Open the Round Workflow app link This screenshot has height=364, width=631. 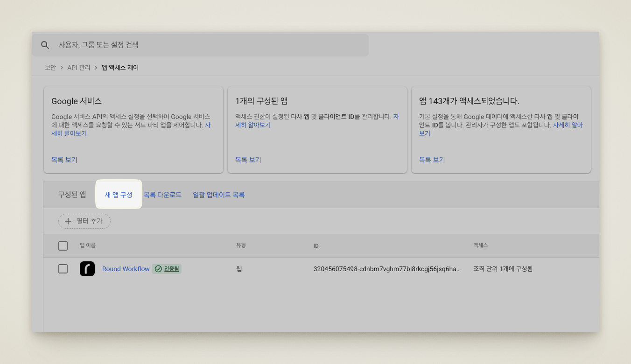pos(126,269)
